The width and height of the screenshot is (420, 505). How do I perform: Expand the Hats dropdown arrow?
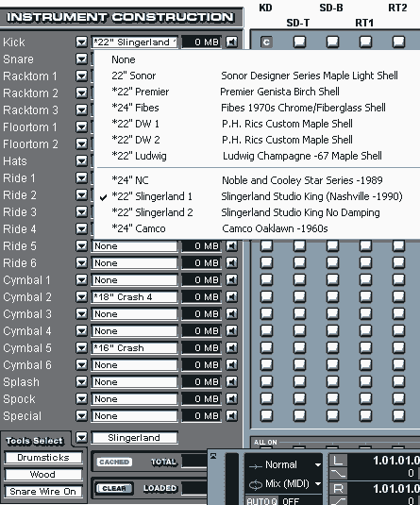(81, 161)
